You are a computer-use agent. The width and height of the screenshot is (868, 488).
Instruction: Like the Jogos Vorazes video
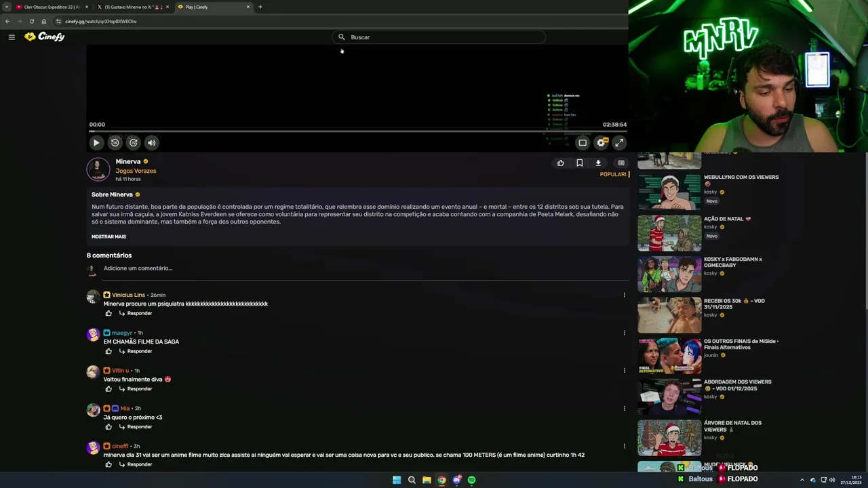click(x=561, y=163)
